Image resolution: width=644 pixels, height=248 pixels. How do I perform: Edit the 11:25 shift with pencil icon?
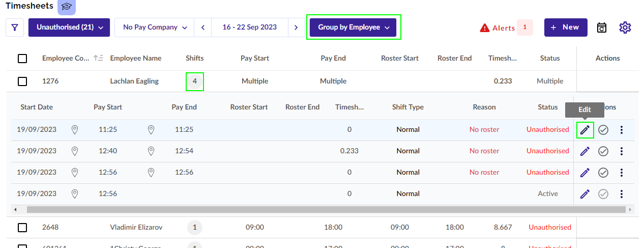pyautogui.click(x=585, y=130)
